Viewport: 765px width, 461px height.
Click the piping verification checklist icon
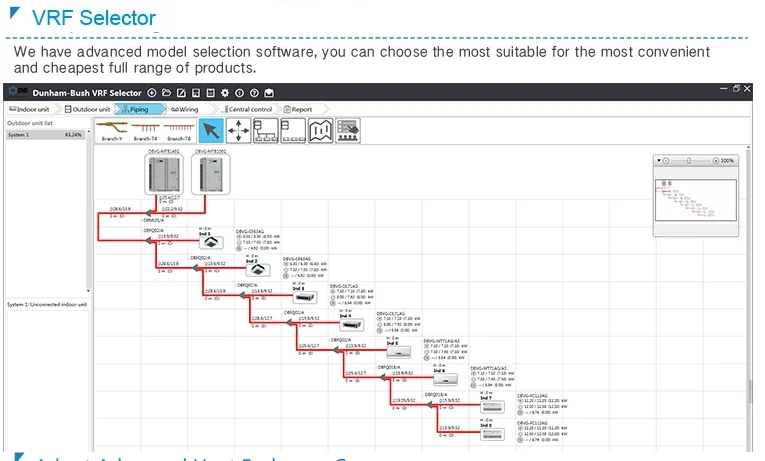tap(347, 130)
